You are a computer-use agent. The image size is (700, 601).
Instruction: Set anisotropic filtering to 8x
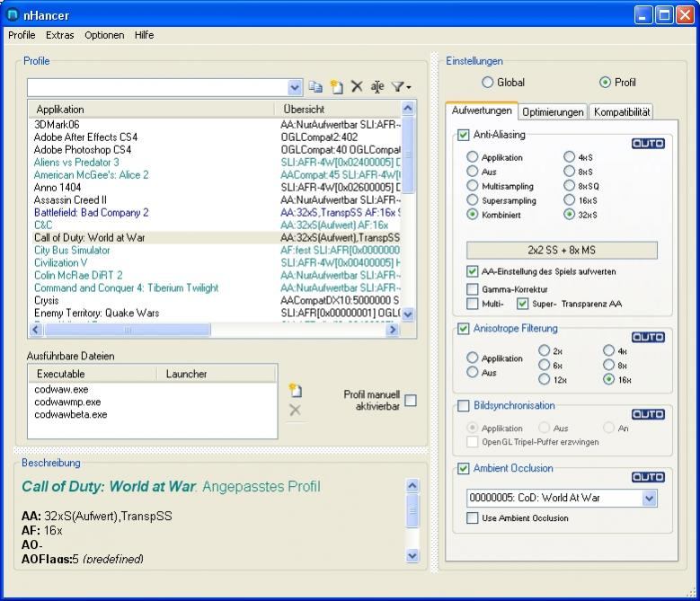608,365
